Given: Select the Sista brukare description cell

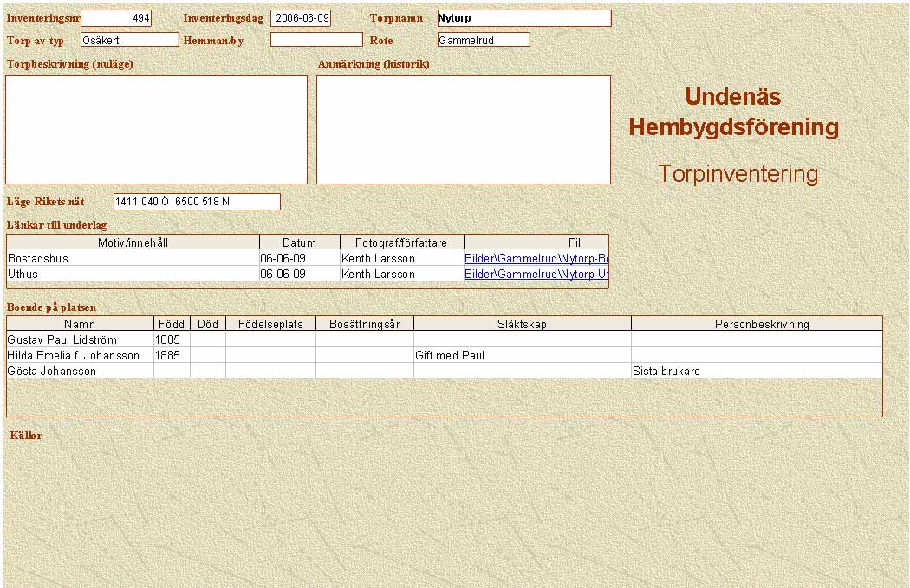Looking at the screenshot, I should [756, 371].
